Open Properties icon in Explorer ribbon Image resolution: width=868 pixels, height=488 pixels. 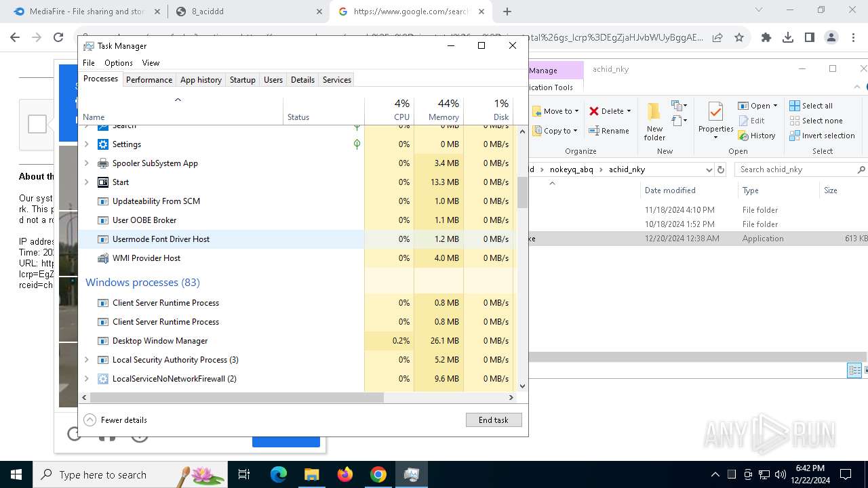[x=715, y=113]
